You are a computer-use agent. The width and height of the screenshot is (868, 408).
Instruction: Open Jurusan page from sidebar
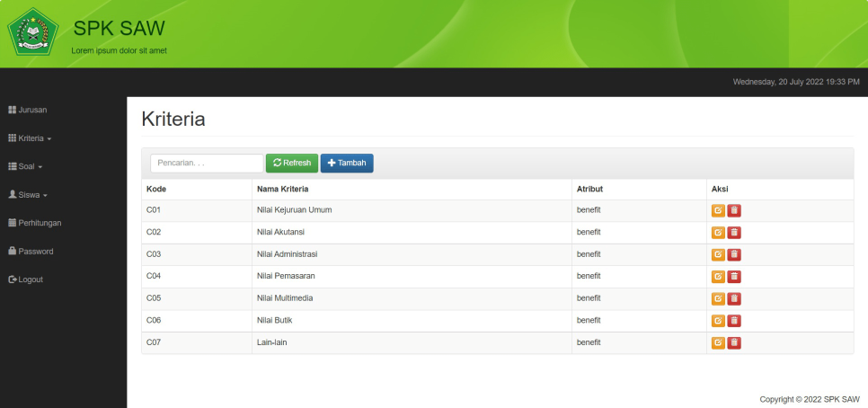point(28,110)
